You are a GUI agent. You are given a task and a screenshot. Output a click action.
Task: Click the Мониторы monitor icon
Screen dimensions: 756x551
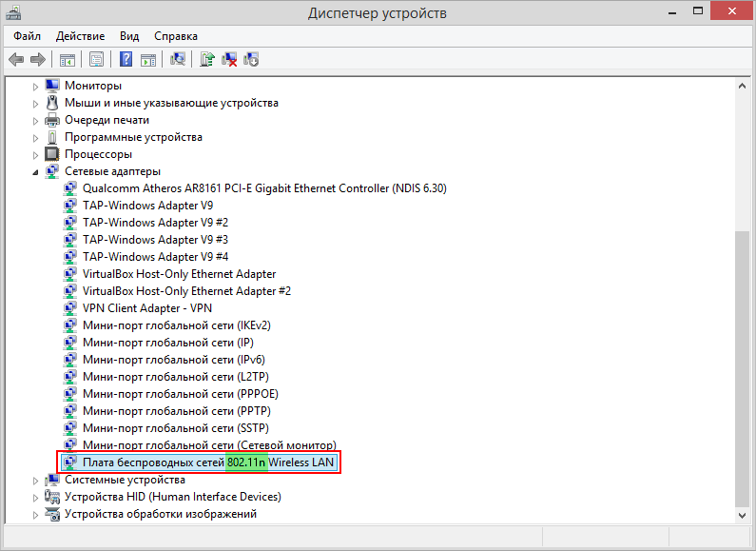pos(52,85)
